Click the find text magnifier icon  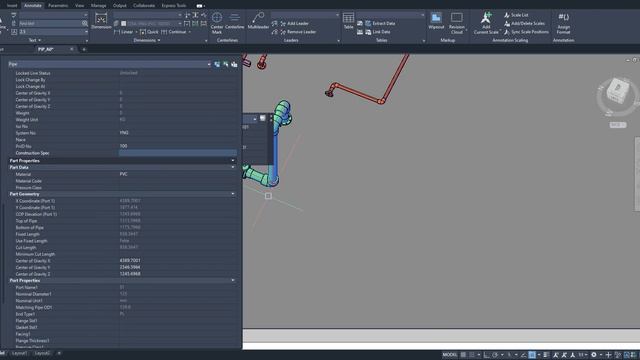85,24
